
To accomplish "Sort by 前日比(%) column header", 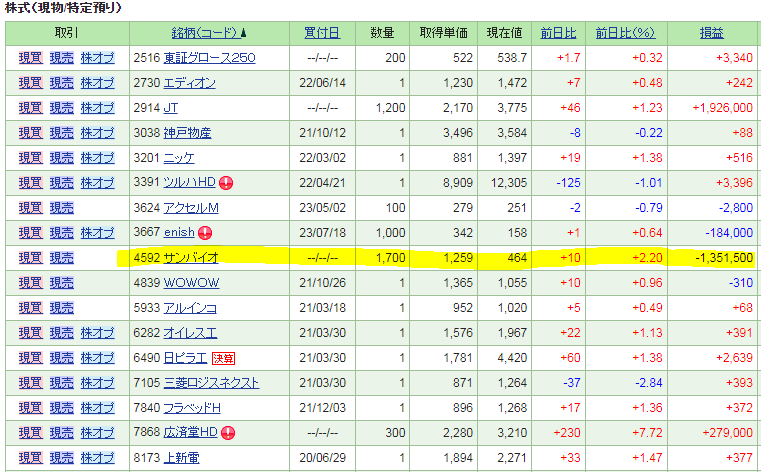I will click(x=626, y=33).
